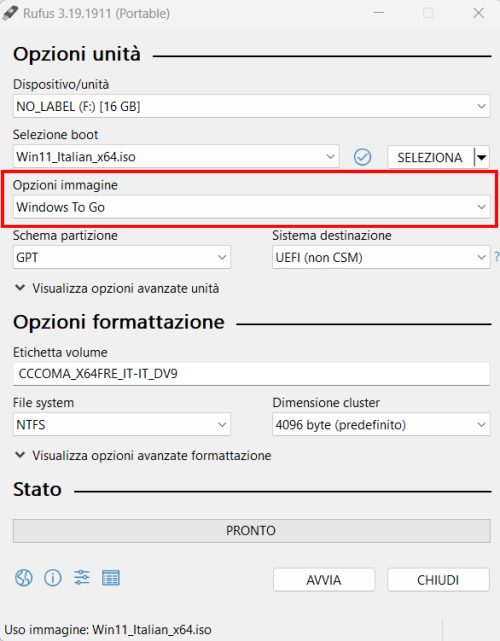Screen dimensions: 500x641
Task: Click the Dispositivo/unità label
Action: 61,84
